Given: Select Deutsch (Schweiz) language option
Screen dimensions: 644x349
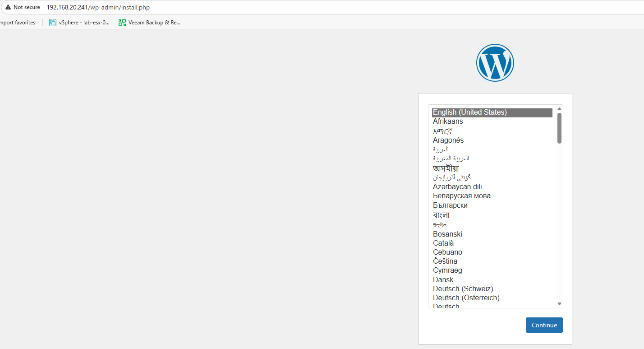Looking at the screenshot, I should point(463,289).
